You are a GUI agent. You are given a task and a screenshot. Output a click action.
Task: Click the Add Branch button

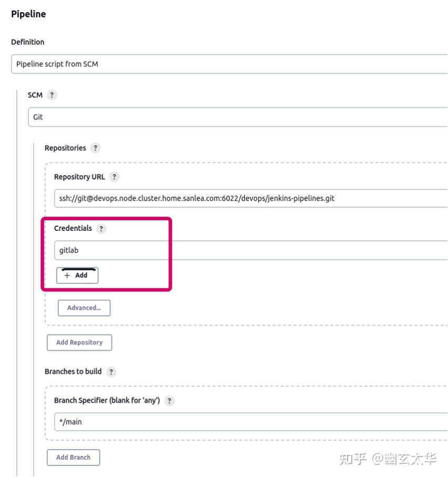(x=74, y=457)
